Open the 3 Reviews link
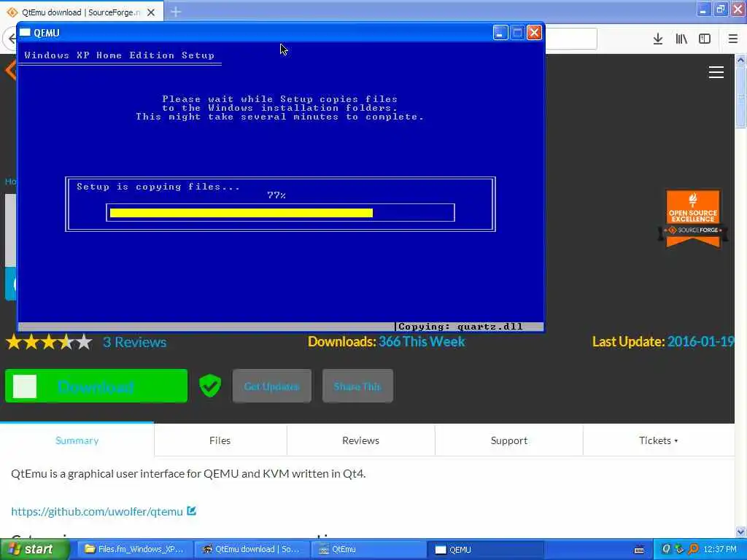This screenshot has width=747, height=560. click(x=135, y=342)
